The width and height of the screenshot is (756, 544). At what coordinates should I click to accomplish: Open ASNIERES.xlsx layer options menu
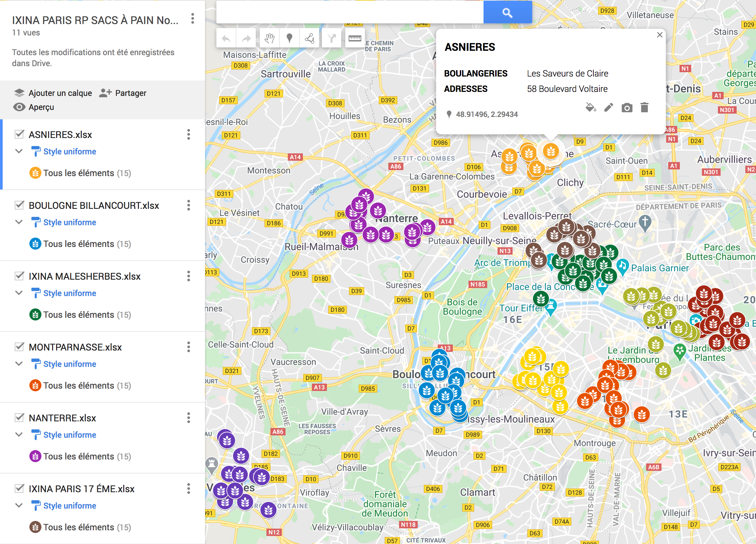[x=189, y=134]
